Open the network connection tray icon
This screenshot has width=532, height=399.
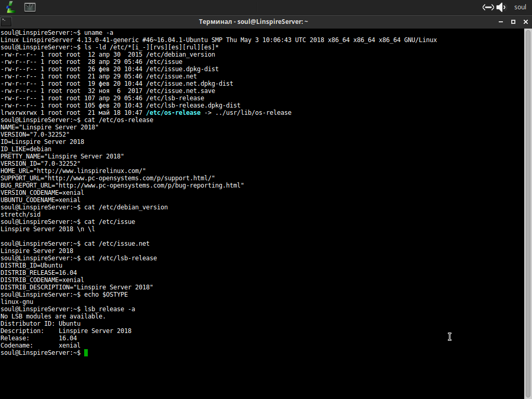[x=488, y=7]
